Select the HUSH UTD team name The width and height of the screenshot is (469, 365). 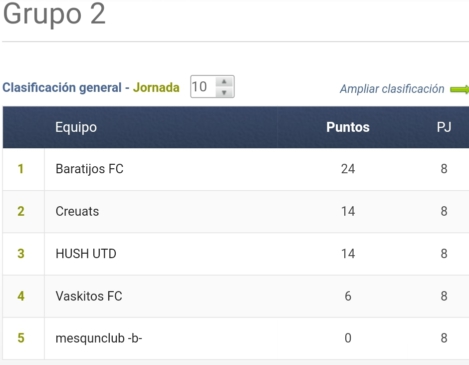(x=86, y=254)
